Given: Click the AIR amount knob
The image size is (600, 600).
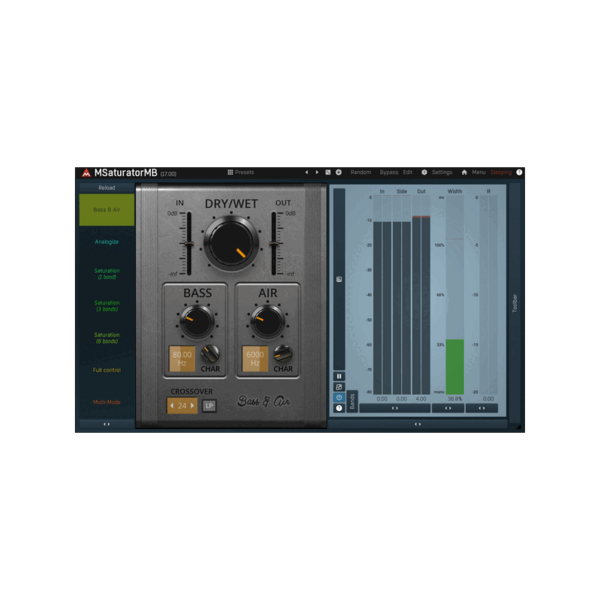Looking at the screenshot, I should (267, 321).
